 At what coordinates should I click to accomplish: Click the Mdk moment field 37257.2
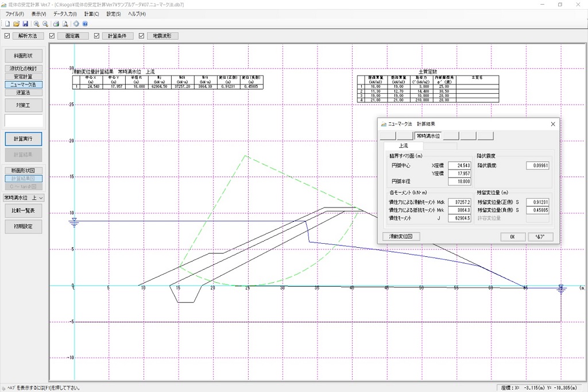coord(459,202)
